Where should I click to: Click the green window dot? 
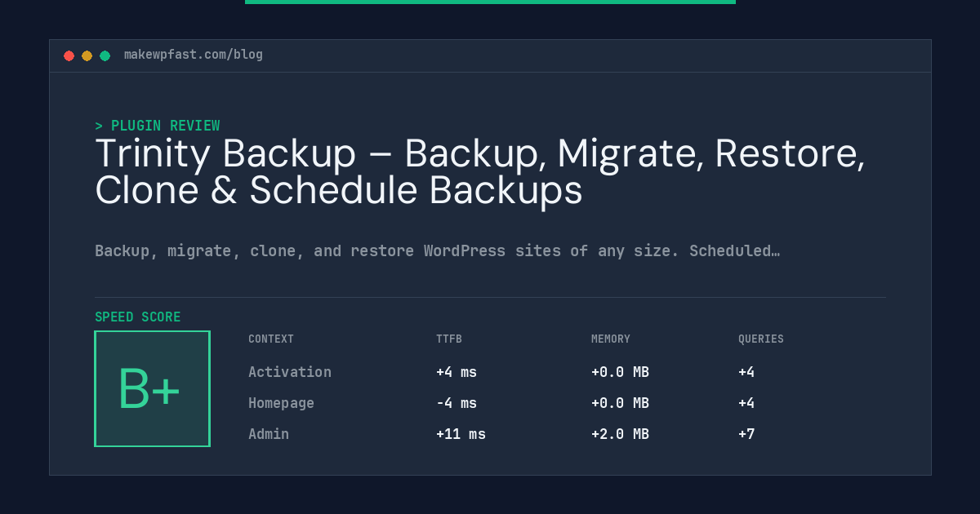coord(105,55)
